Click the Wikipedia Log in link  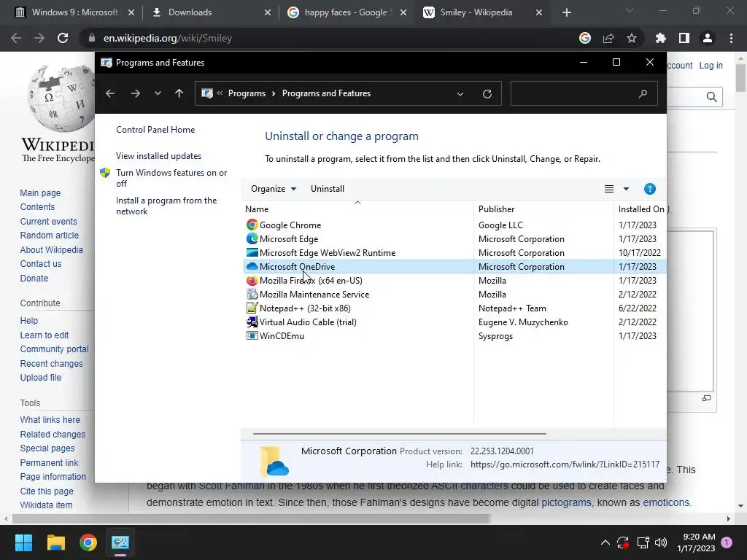coord(711,65)
